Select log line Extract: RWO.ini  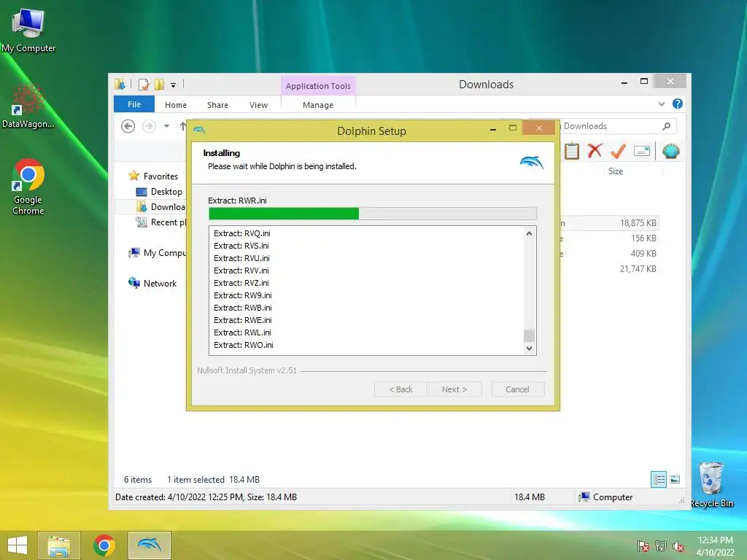tap(244, 345)
